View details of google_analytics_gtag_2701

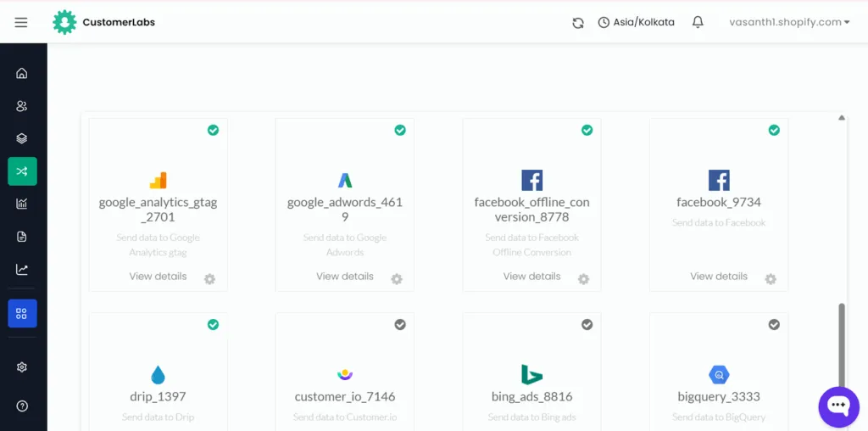[x=158, y=276]
